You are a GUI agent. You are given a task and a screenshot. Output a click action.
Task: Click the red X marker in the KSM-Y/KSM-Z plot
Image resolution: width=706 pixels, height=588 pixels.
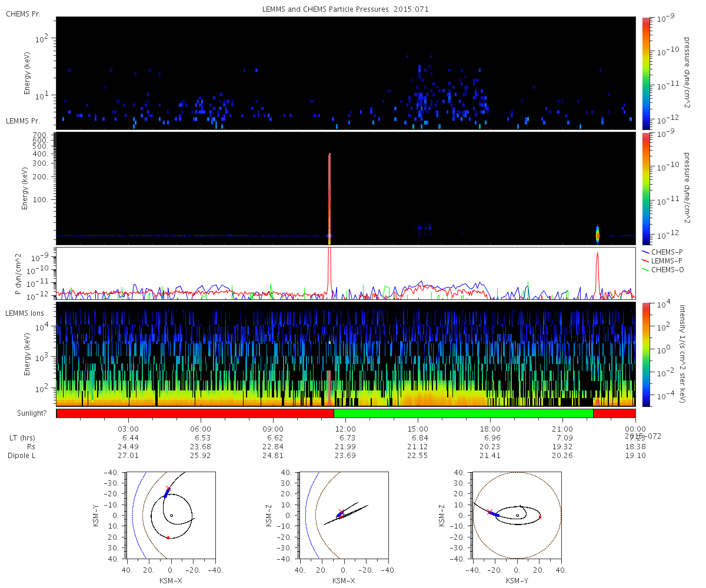tap(489, 512)
